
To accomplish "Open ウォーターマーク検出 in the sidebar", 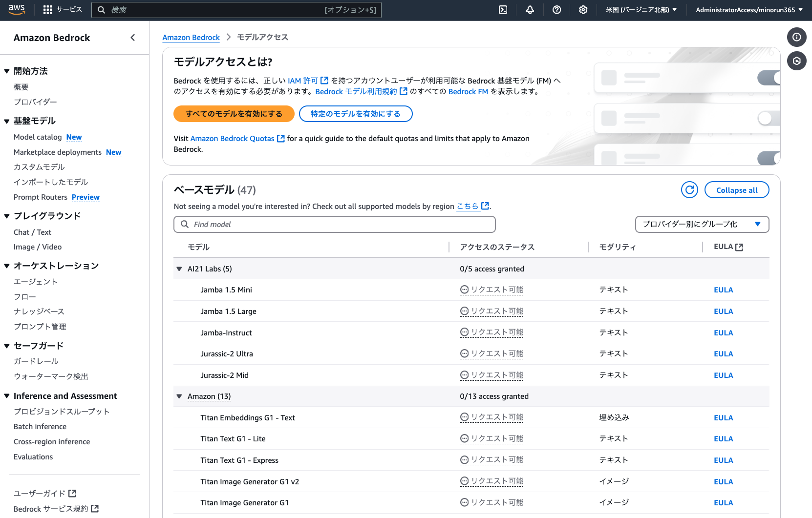I will point(51,376).
